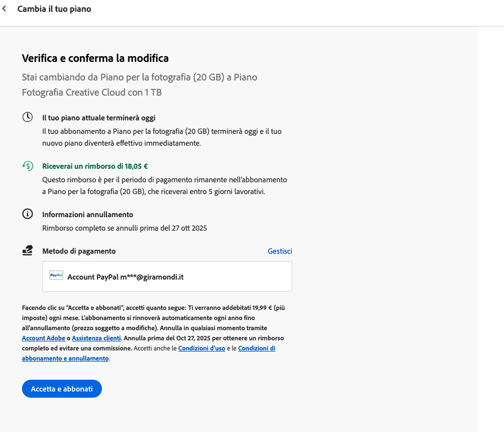The width and height of the screenshot is (504, 432).
Task: Click the clock icon beside current plan notice
Action: 28,117
